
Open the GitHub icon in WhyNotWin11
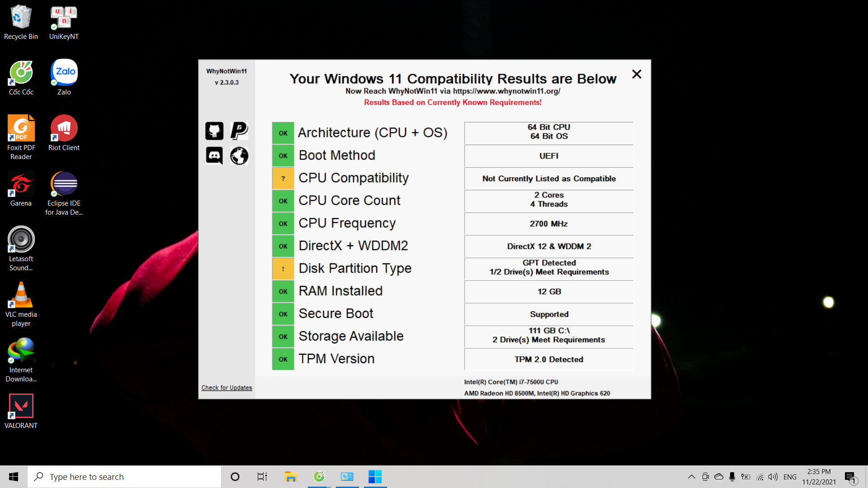click(x=214, y=131)
